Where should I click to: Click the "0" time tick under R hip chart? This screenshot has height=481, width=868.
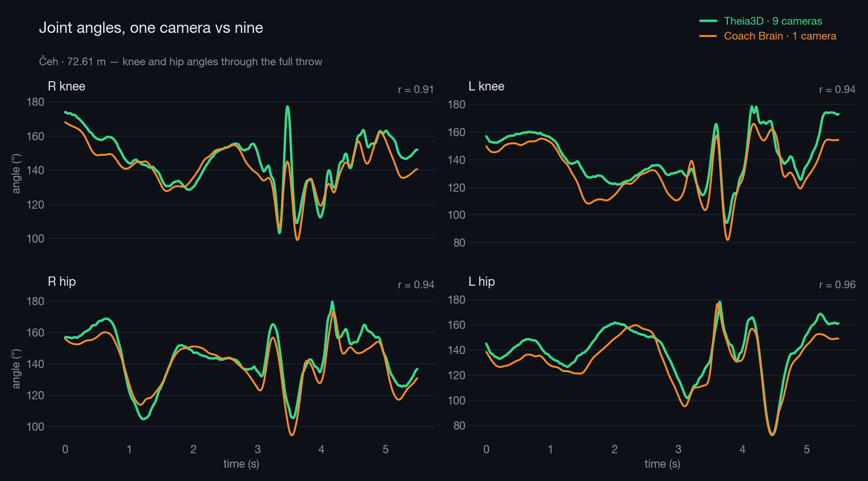[65, 449]
